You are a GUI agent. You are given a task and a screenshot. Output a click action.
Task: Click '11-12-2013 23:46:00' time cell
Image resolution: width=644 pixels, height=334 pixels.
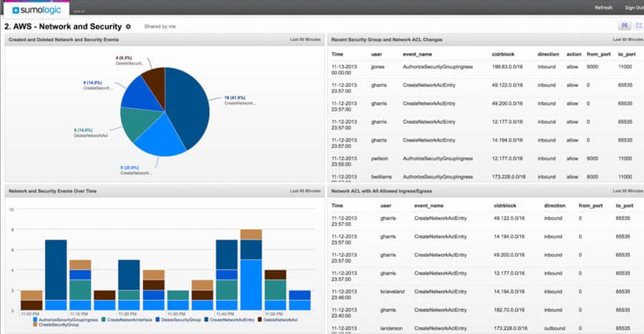(344, 295)
